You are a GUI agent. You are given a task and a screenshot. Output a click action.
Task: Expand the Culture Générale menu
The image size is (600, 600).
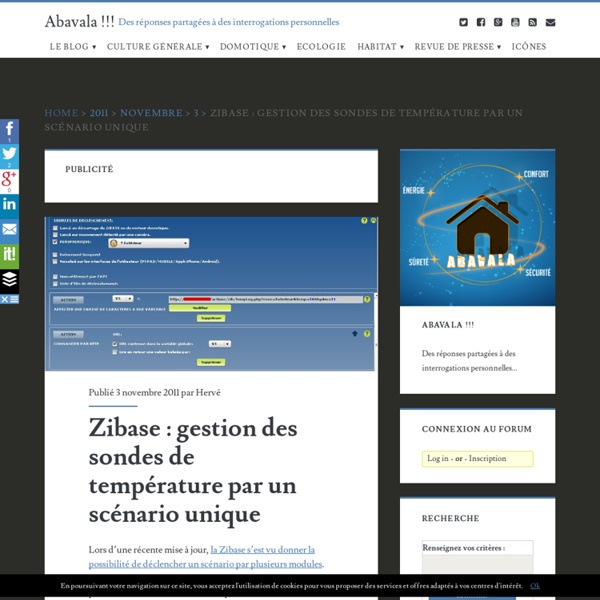click(x=158, y=47)
